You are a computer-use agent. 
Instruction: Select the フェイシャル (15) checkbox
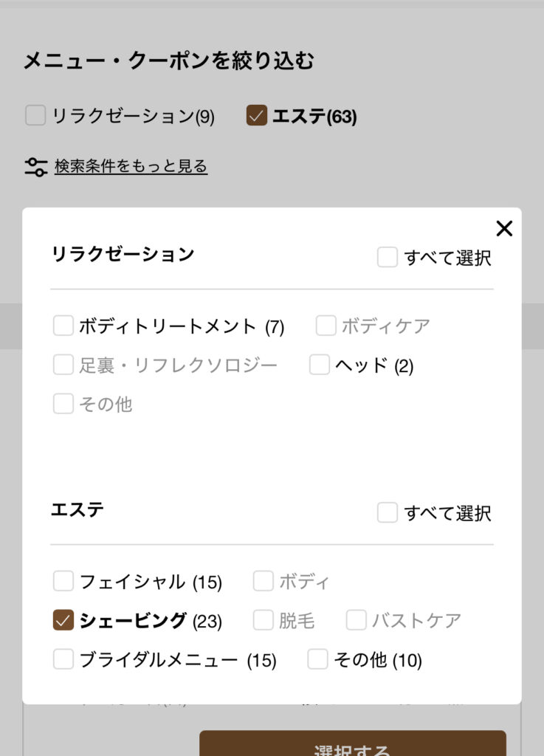63,582
